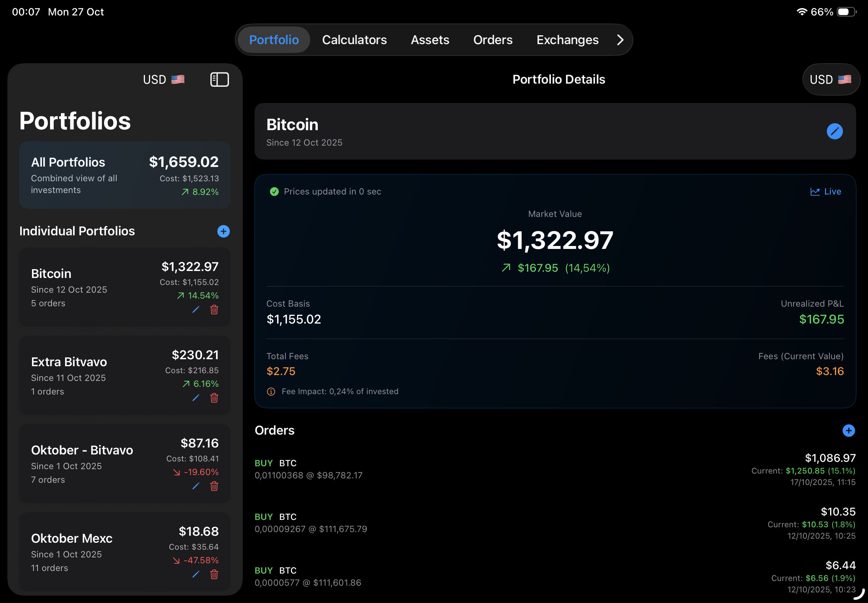
Task: Open the left USD currency selector
Action: click(x=163, y=79)
